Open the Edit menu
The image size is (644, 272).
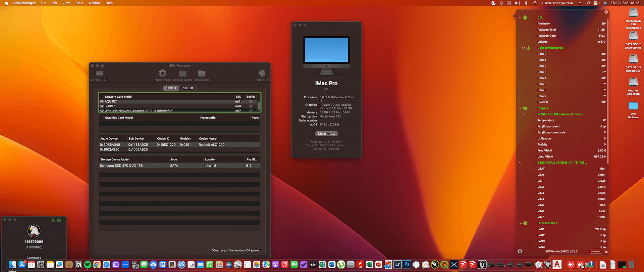[x=54, y=3]
